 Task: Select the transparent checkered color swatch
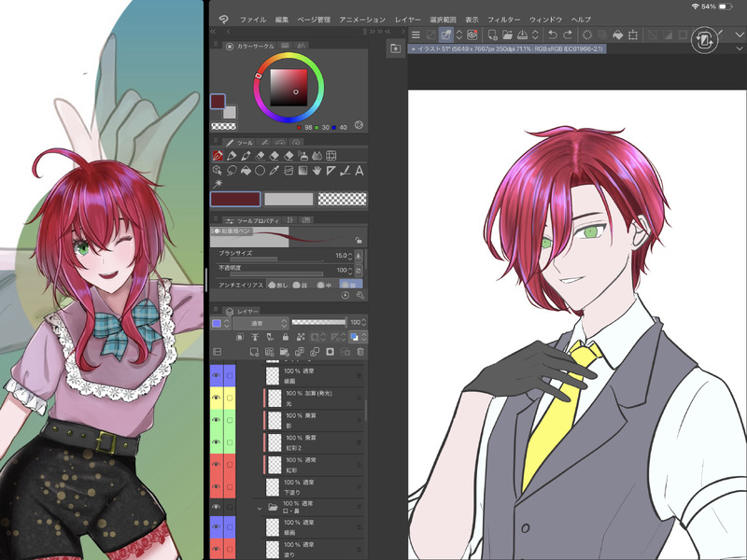click(x=342, y=199)
